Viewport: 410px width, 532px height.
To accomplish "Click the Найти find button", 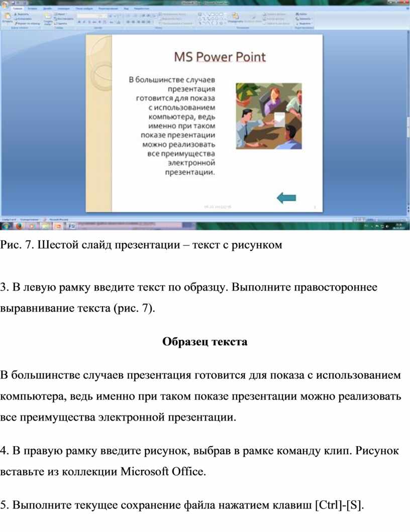I will point(301,14).
